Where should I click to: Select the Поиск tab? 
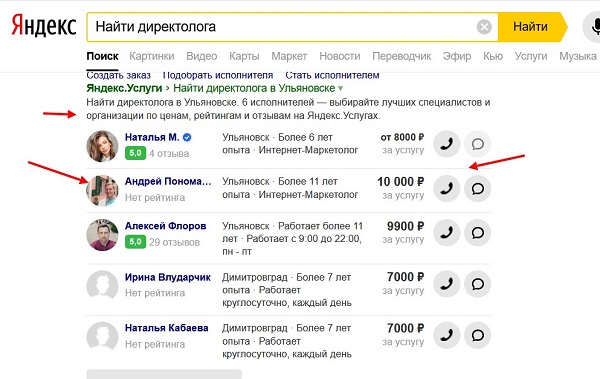102,56
